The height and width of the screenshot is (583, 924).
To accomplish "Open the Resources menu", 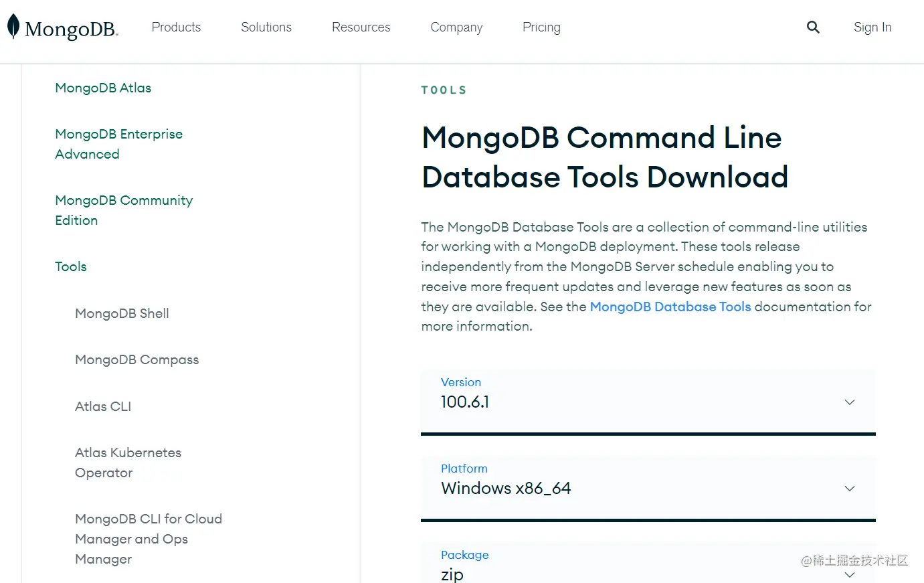I will (361, 27).
